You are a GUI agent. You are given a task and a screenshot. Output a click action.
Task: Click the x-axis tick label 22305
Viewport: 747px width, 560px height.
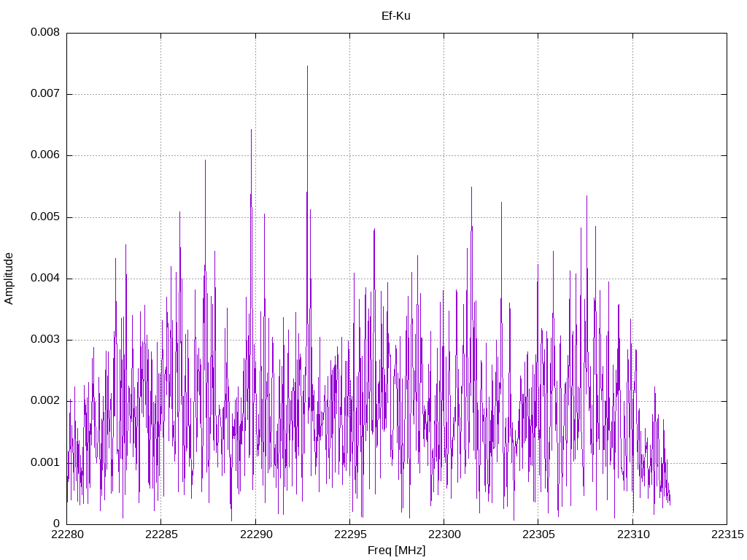[x=538, y=534]
